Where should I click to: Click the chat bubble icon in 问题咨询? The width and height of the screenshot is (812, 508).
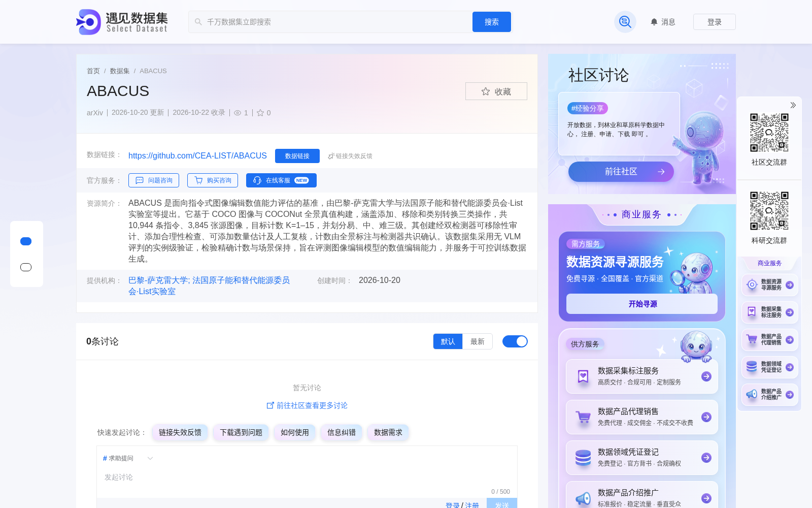pyautogui.click(x=140, y=180)
